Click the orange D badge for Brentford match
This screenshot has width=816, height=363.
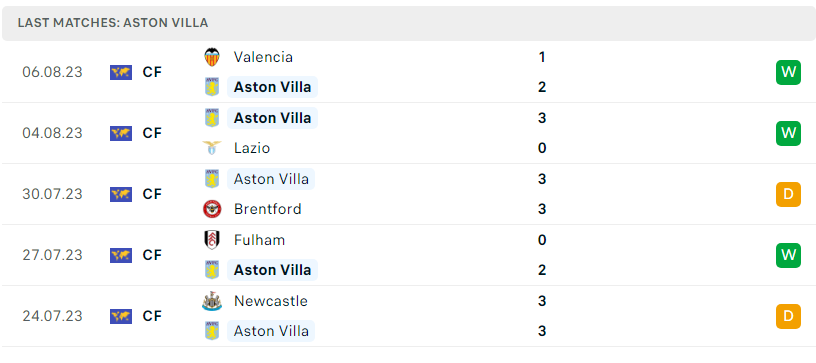788,195
